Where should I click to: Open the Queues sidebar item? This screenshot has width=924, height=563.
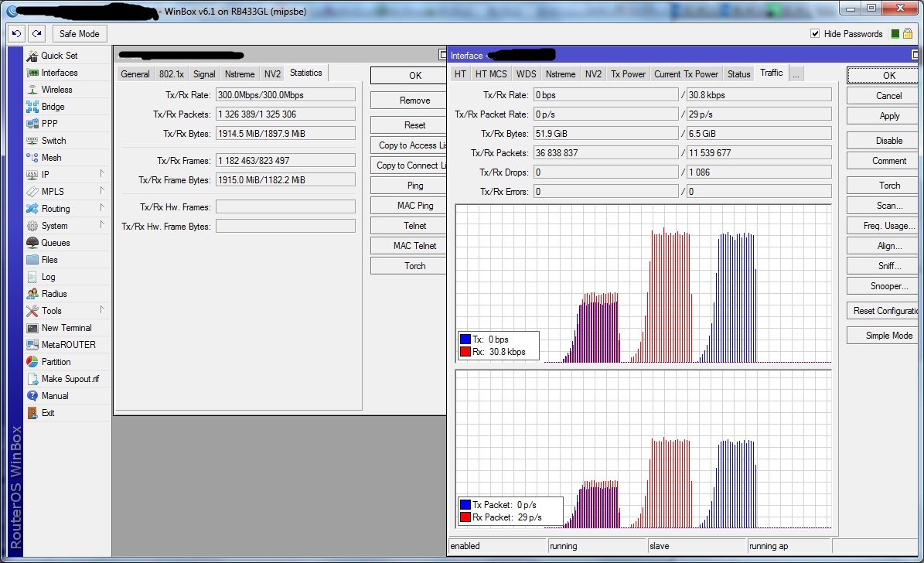tap(55, 243)
